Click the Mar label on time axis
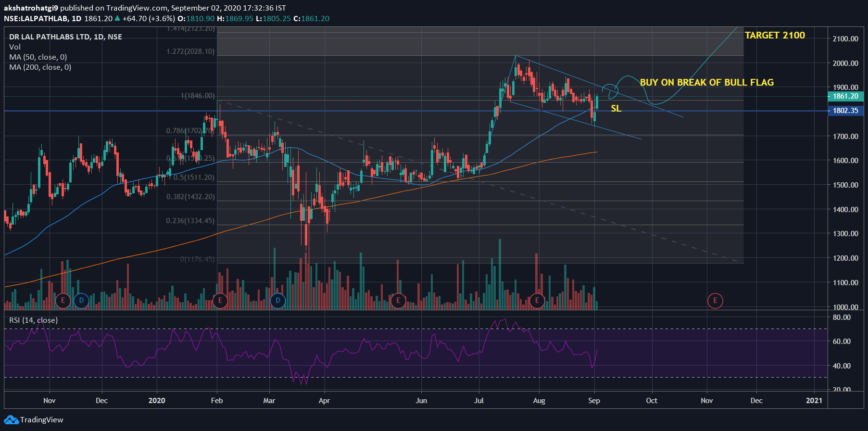Viewport: 868px width, 431px height. (x=269, y=400)
